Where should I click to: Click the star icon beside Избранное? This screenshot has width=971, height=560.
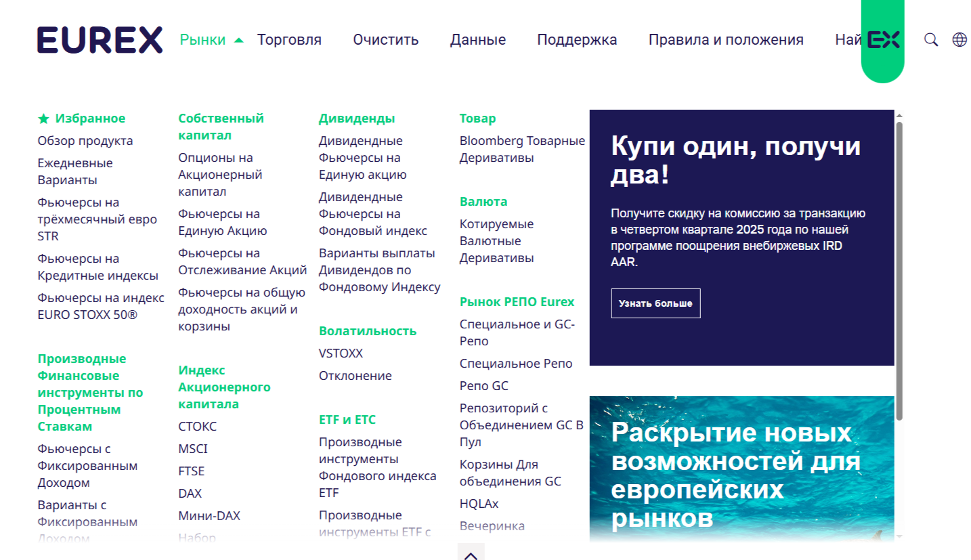tap(43, 119)
